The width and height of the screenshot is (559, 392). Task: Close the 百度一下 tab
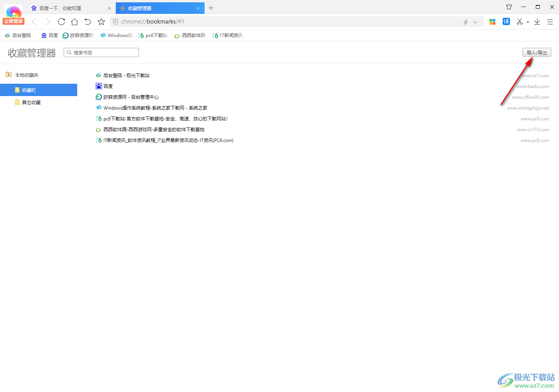[x=109, y=8]
